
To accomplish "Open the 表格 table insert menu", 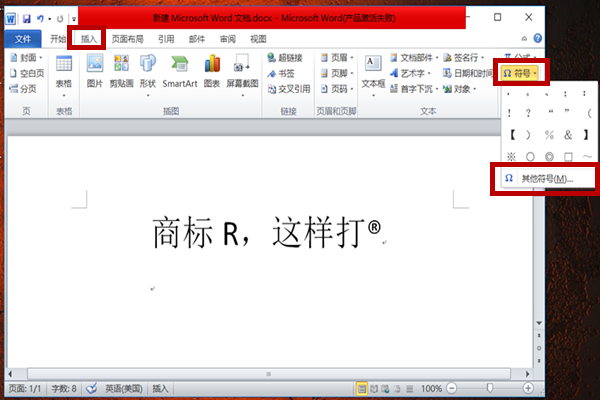I will pyautogui.click(x=64, y=76).
